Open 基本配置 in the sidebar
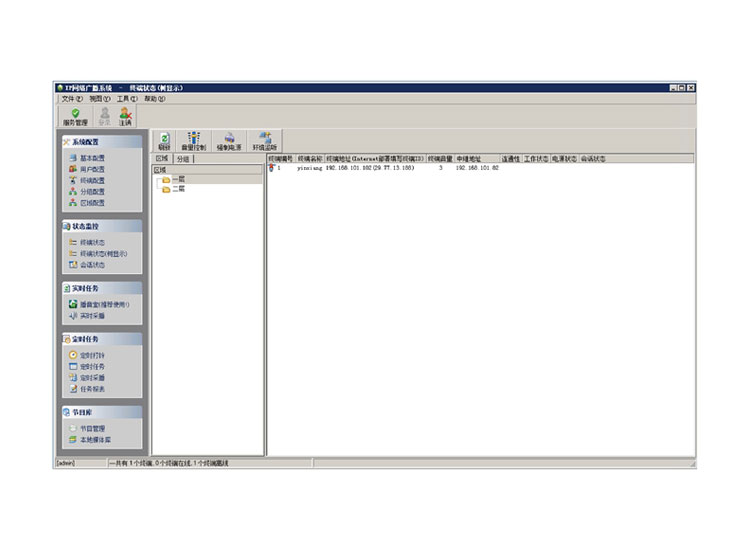The image size is (750, 550). pos(91,157)
